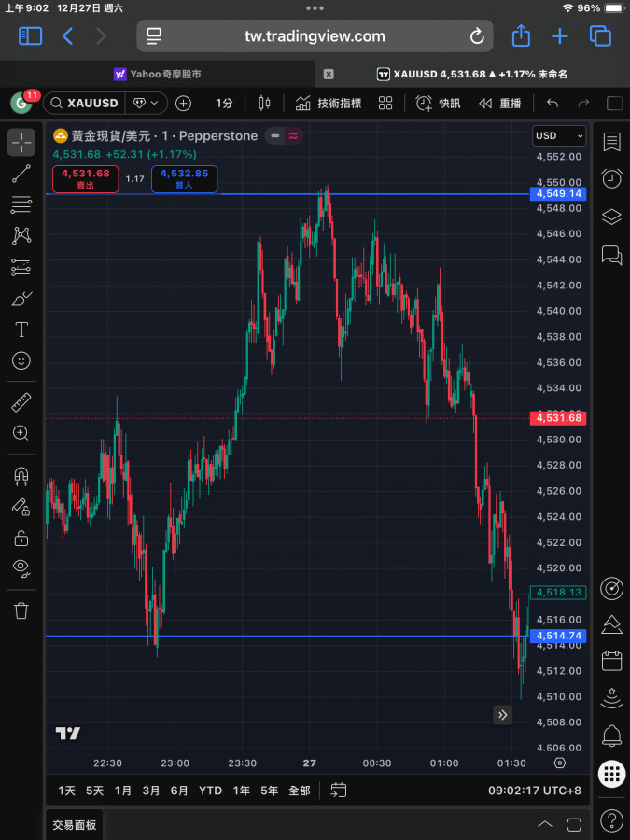The height and width of the screenshot is (840, 630).
Task: Change the candlestick chart type
Action: [264, 103]
